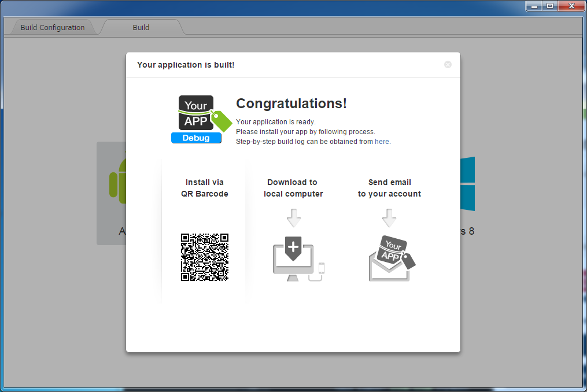Maximize the application window
The height and width of the screenshot is (392, 587).
click(549, 6)
